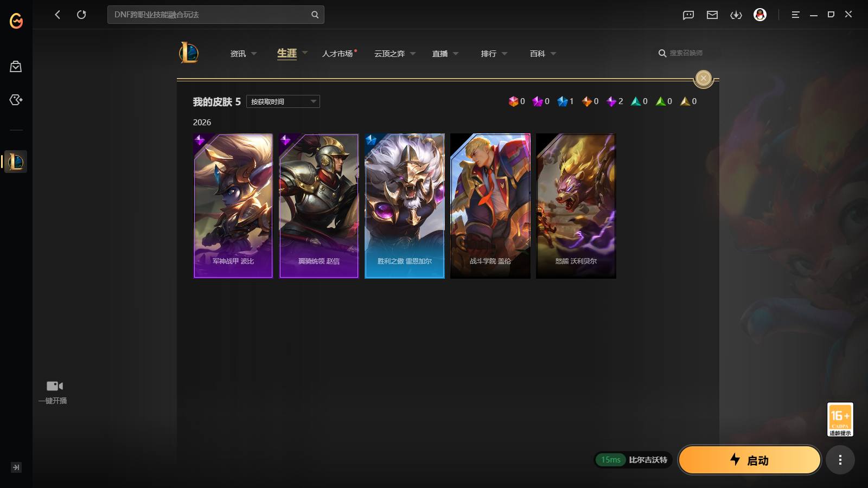Expand the 直播 menu arrow
This screenshot has height=488, width=868.
pyautogui.click(x=456, y=54)
